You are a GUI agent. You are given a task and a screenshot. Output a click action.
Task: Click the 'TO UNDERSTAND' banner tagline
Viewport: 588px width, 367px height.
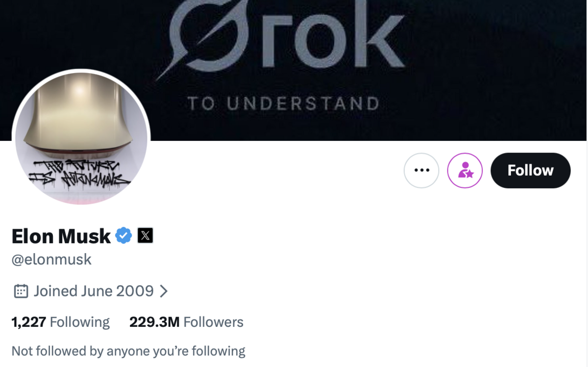click(284, 104)
